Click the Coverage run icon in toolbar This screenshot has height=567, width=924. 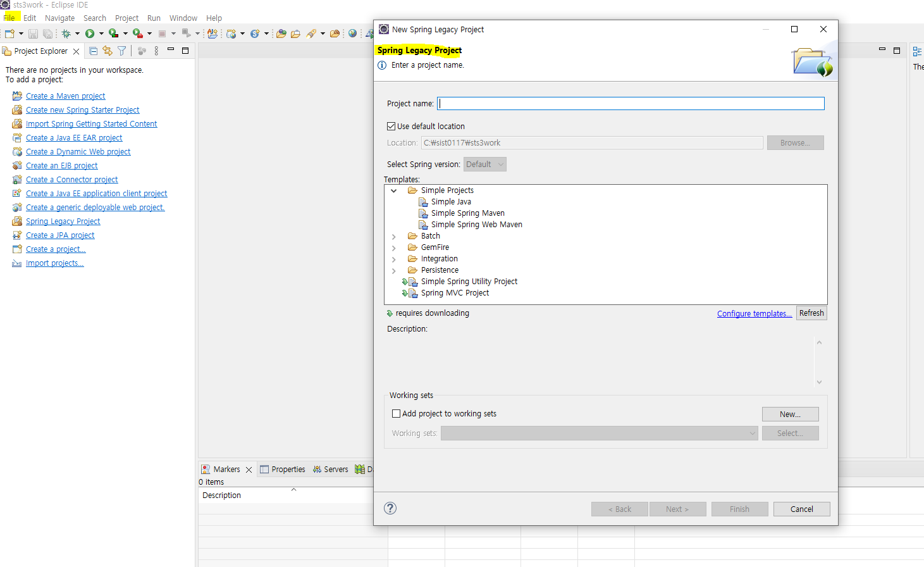(113, 34)
